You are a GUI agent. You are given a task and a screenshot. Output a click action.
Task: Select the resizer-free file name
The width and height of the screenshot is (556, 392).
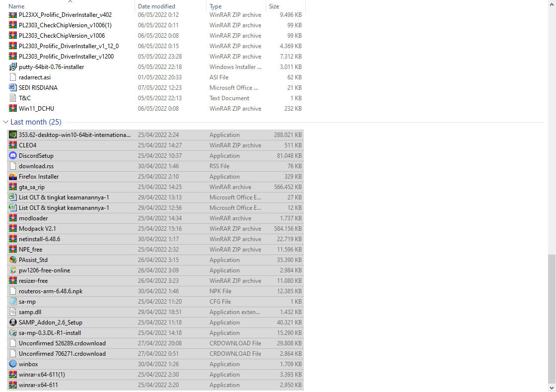click(x=33, y=281)
